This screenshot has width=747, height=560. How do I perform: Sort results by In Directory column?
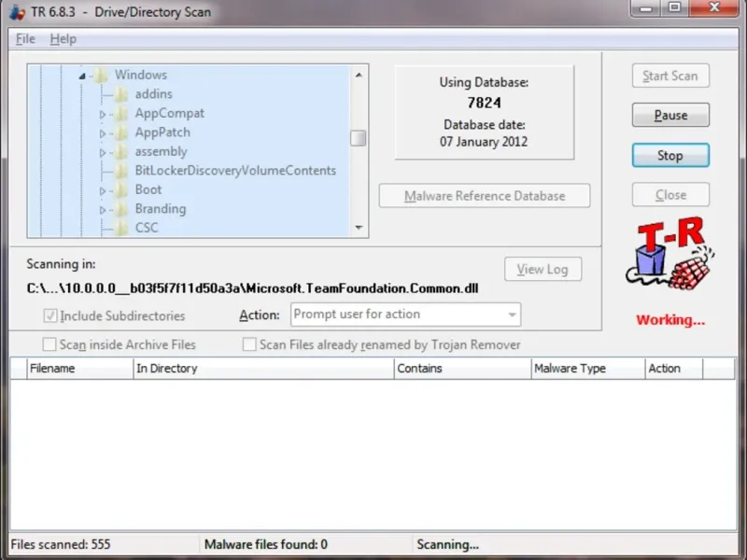click(264, 369)
